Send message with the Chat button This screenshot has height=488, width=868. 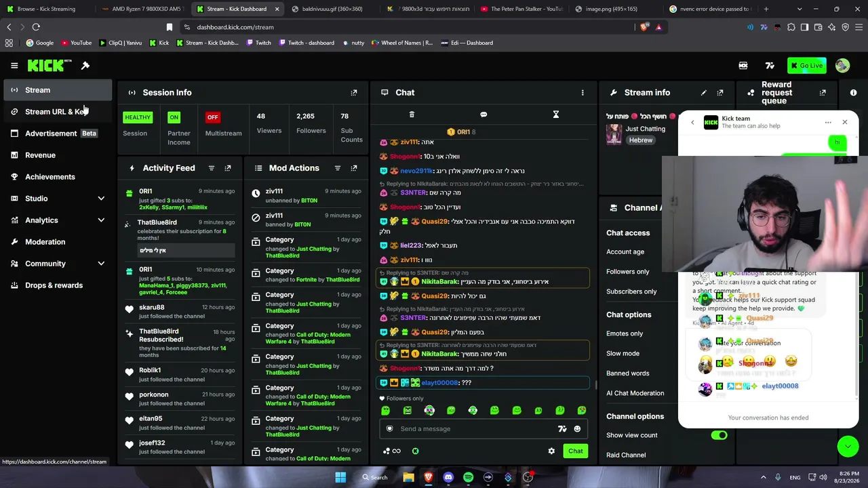point(575,451)
